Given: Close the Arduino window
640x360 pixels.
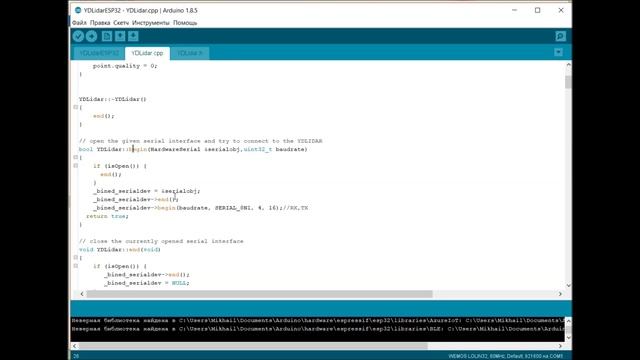Looking at the screenshot, I should point(561,10).
